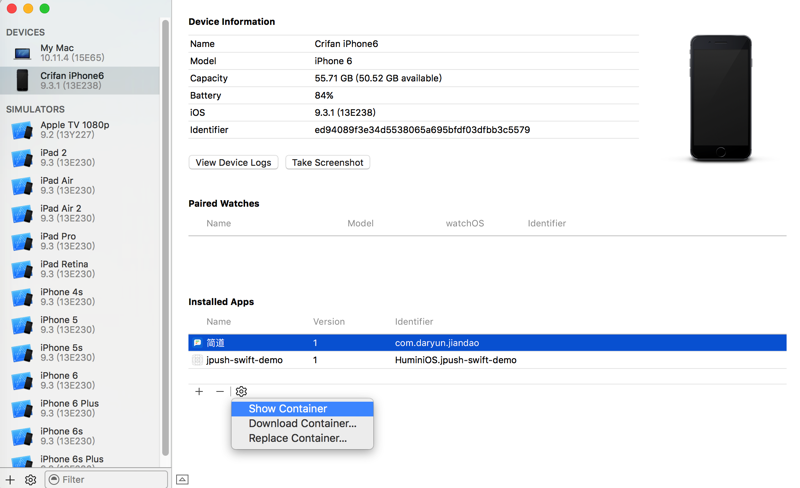Image resolution: width=800 pixels, height=488 pixels.
Task: Toggle the bottom console panel icon
Action: [x=182, y=480]
